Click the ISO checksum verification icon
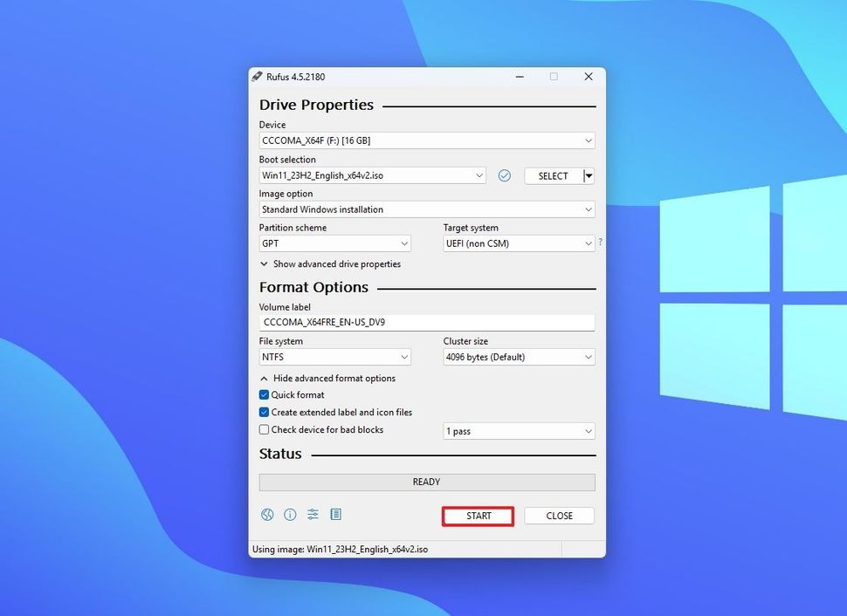The height and width of the screenshot is (616, 847). (x=505, y=175)
